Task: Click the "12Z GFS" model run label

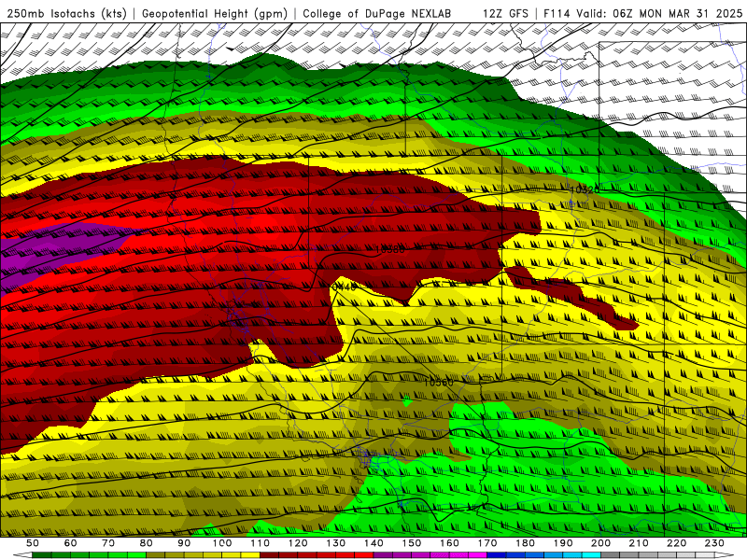Action: point(505,13)
